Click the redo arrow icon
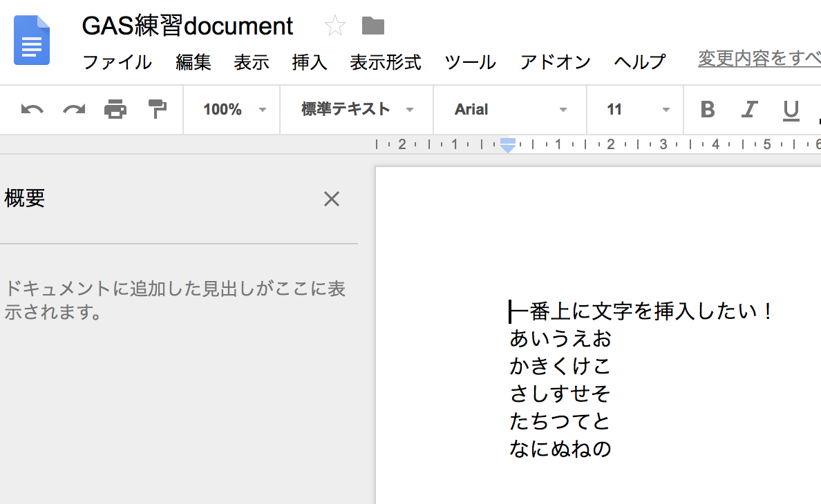 (x=74, y=110)
